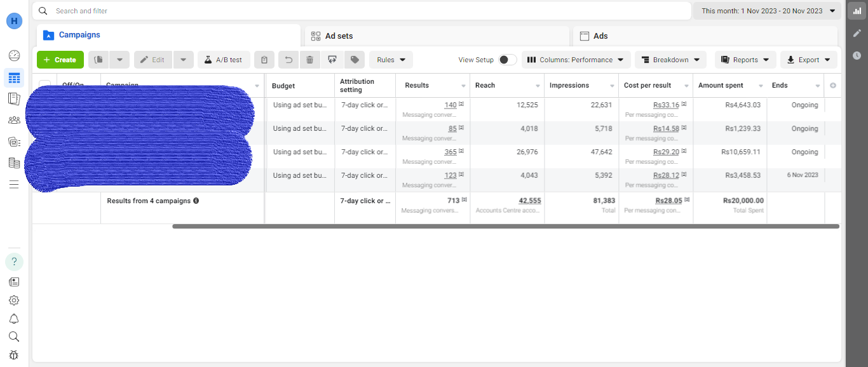
Task: Open the help question mark icon
Action: pos(14,262)
